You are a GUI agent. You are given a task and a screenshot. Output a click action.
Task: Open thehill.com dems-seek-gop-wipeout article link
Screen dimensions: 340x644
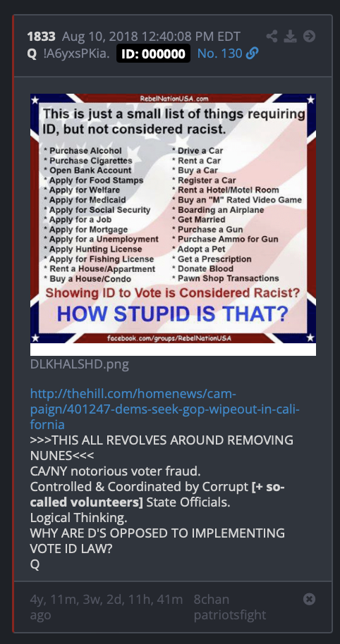165,409
